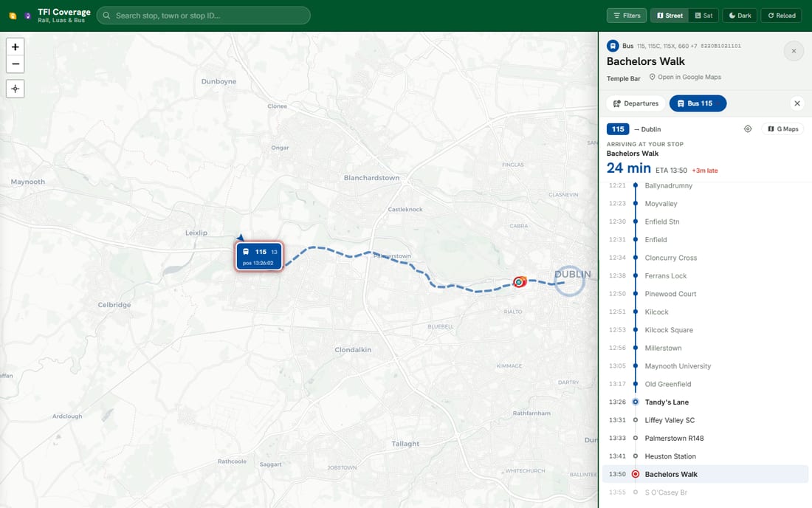
Task: Switch to the Departures tab
Action: [x=636, y=103]
